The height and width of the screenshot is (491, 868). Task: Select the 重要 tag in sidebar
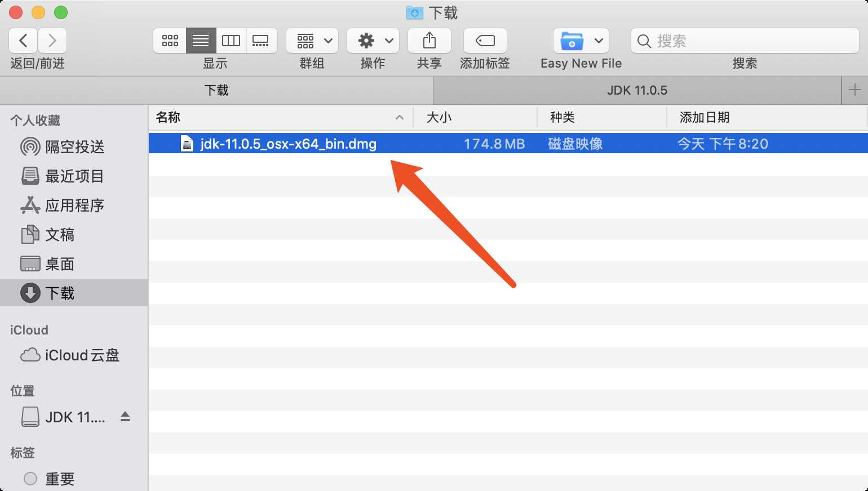click(x=74, y=479)
